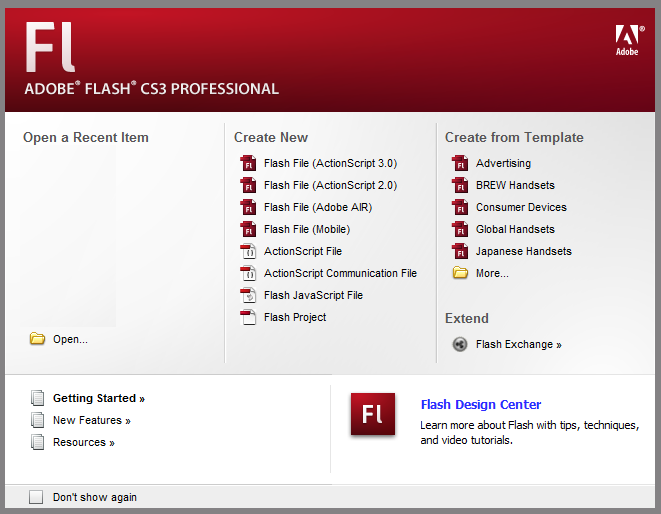This screenshot has height=514, width=661.
Task: Click the Flash Design Center Fl logo
Action: click(373, 414)
